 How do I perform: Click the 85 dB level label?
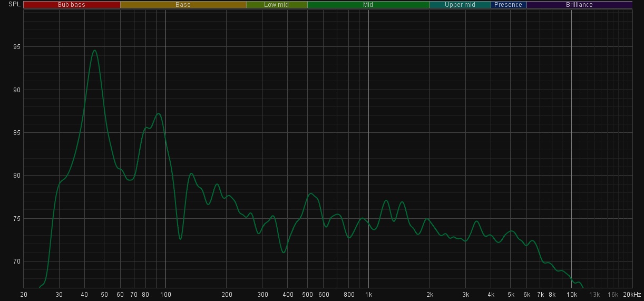(x=17, y=133)
